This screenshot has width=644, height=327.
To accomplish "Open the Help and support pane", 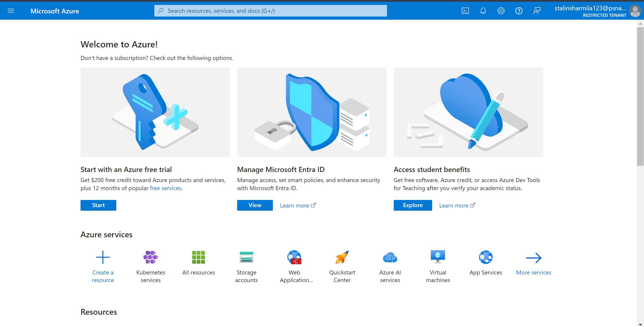I will pyautogui.click(x=519, y=11).
